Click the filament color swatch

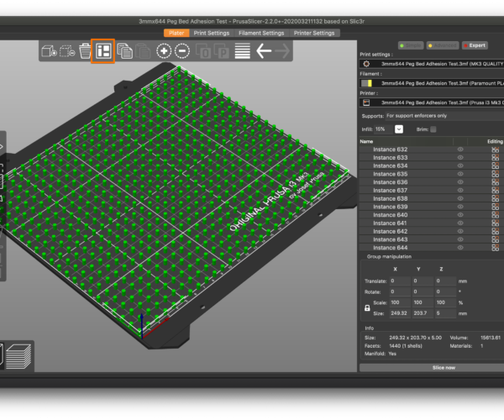(366, 83)
